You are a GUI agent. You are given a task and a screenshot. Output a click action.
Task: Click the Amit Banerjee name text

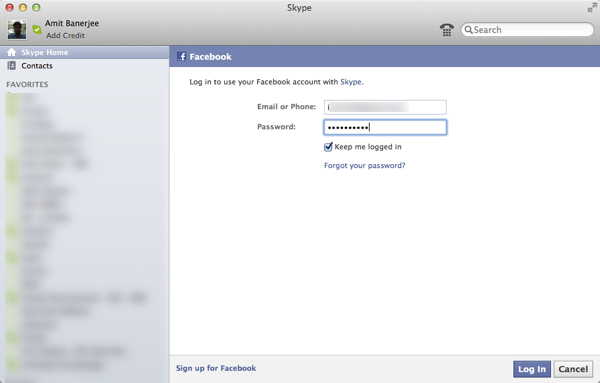72,23
